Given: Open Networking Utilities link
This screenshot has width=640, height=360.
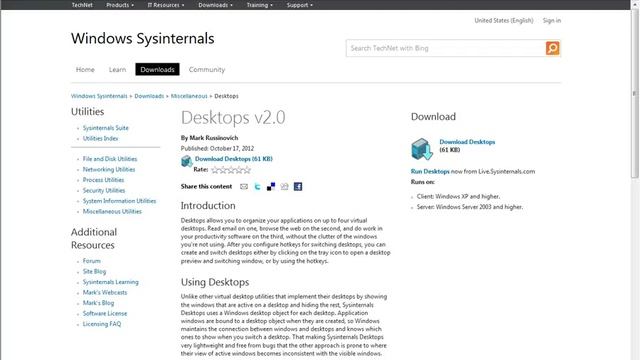Looking at the screenshot, I should (109, 169).
